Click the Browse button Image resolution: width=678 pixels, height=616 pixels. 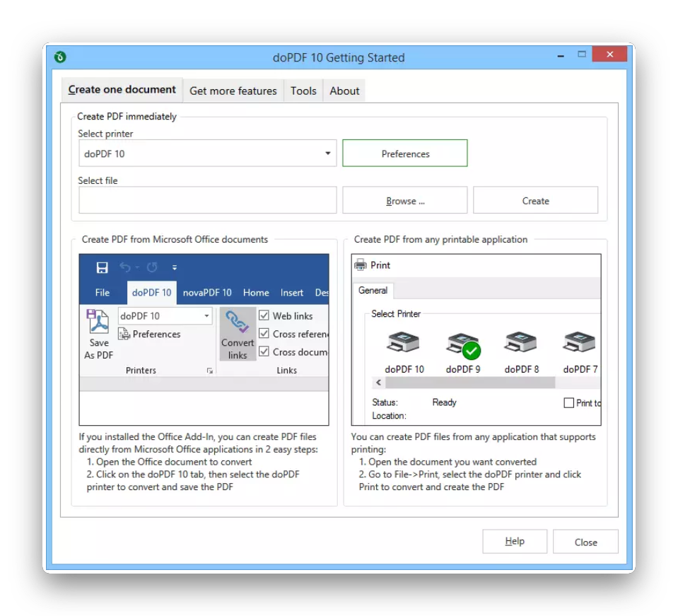404,200
